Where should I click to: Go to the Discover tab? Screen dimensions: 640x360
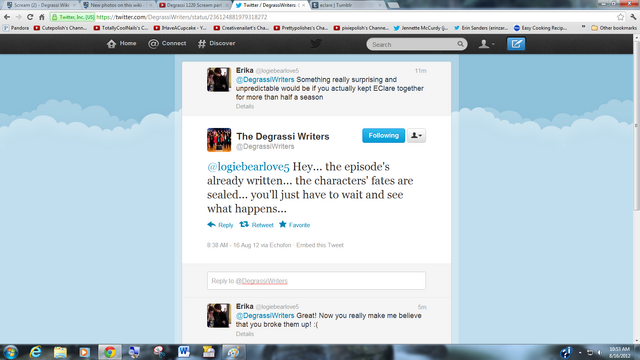click(x=216, y=44)
